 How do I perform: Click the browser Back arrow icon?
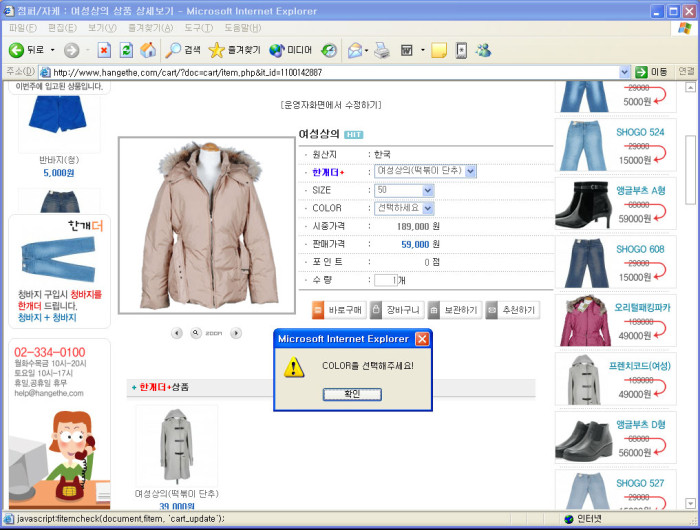17,50
